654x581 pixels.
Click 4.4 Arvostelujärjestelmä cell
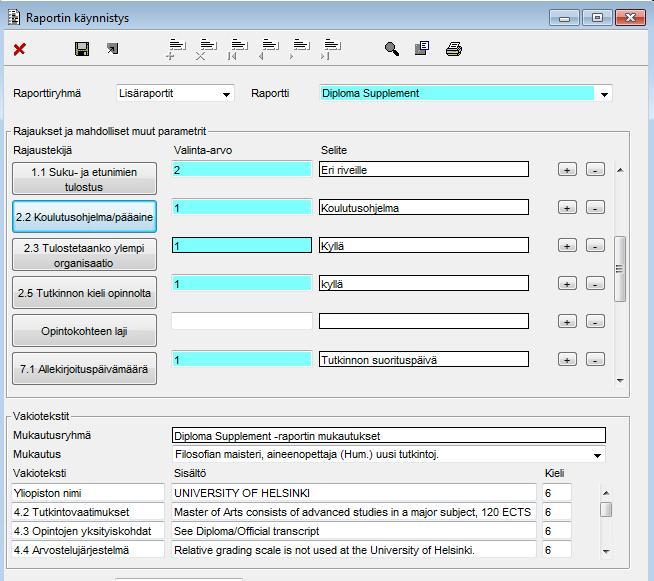click(88, 550)
